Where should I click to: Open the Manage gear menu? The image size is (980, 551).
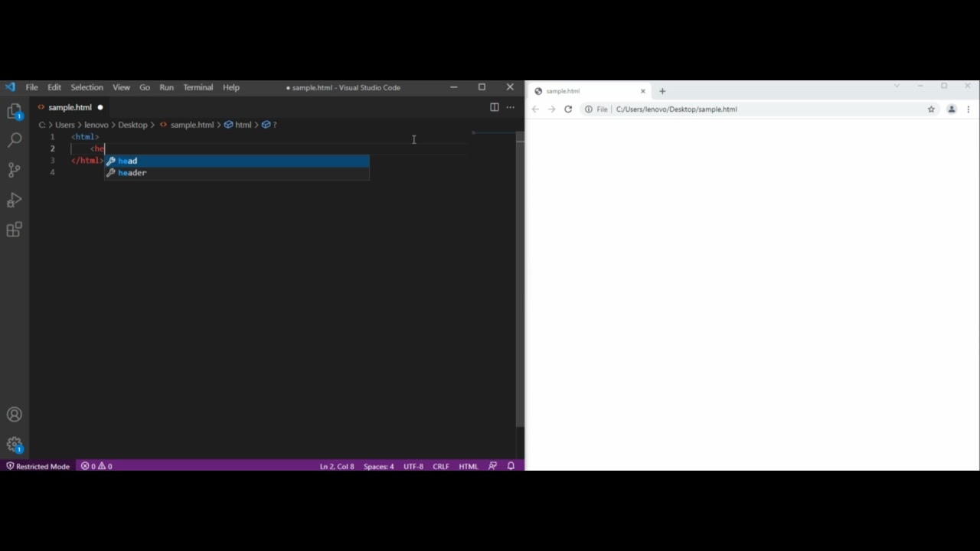click(14, 445)
